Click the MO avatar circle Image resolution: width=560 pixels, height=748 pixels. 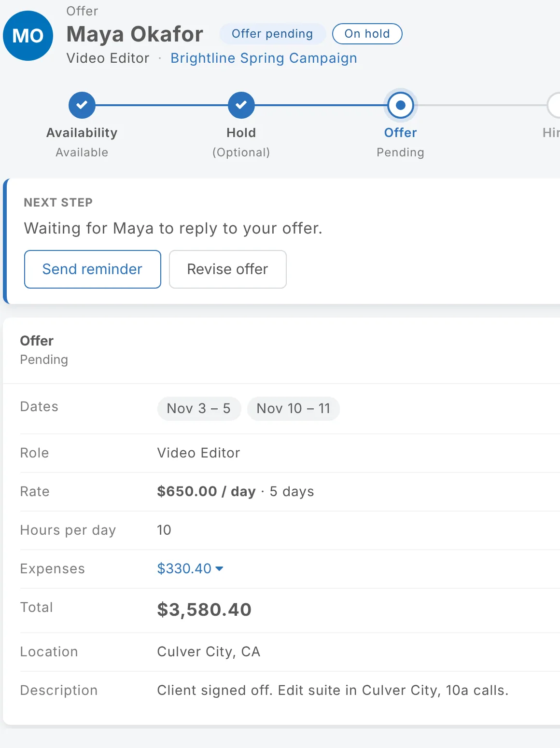click(x=28, y=36)
